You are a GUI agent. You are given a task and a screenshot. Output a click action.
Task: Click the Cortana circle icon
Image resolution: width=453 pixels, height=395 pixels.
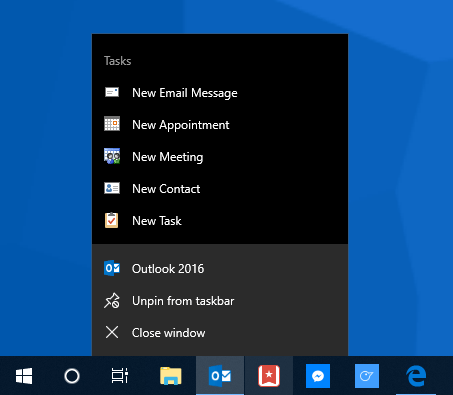click(x=72, y=376)
